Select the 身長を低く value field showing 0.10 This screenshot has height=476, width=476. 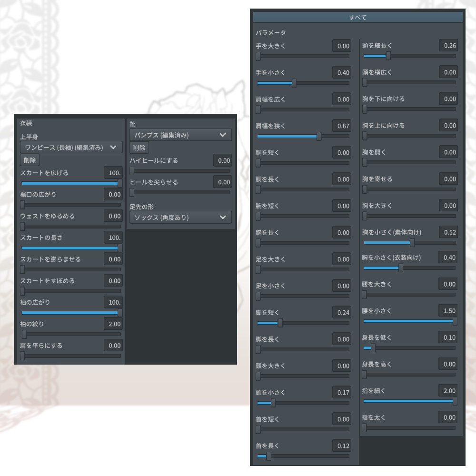click(447, 337)
